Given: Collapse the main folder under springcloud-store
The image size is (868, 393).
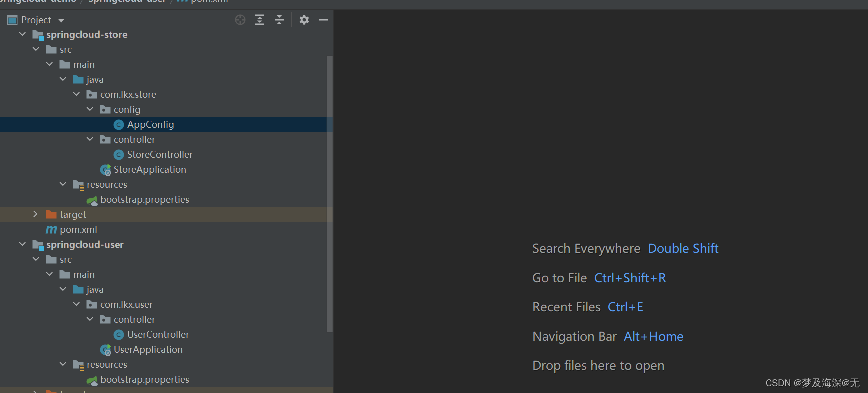Looking at the screenshot, I should (49, 64).
